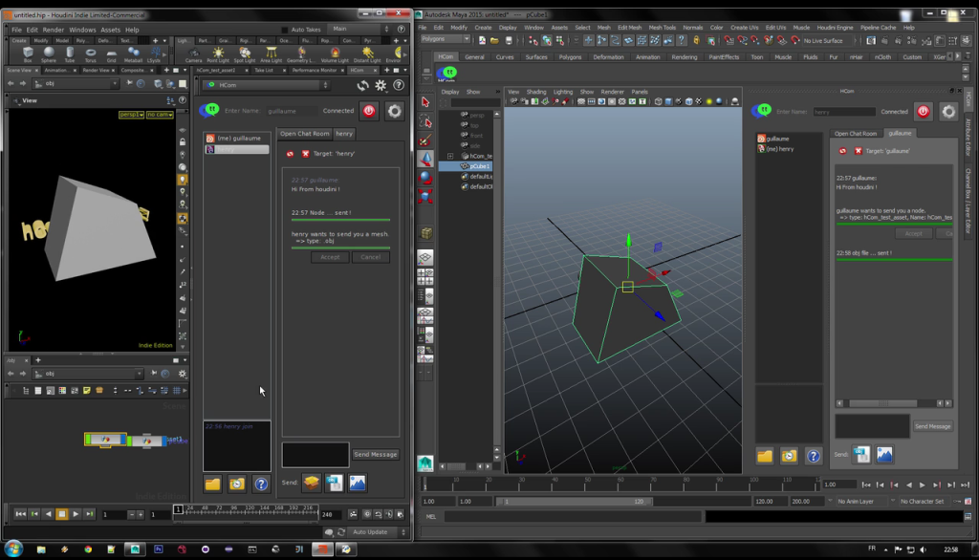
Task: Click the Accept button for henry's mesh
Action: coord(330,257)
